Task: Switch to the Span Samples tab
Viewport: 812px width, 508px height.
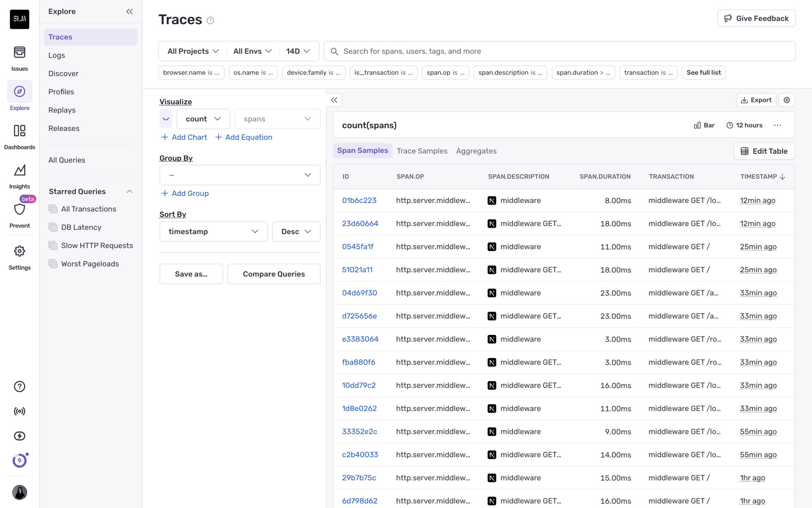Action: pos(362,151)
